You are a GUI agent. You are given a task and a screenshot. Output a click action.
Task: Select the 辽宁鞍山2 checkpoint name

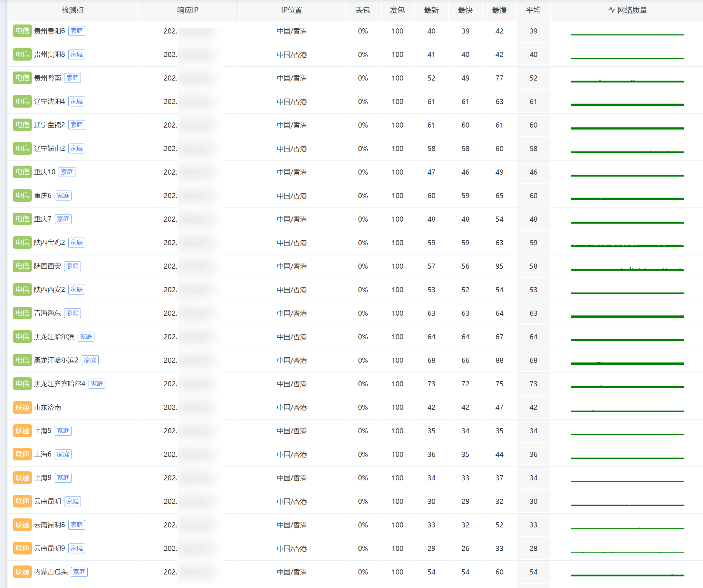pyautogui.click(x=50, y=148)
